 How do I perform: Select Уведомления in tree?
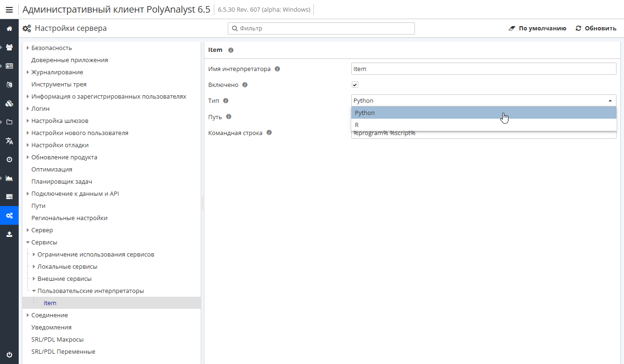coord(51,327)
